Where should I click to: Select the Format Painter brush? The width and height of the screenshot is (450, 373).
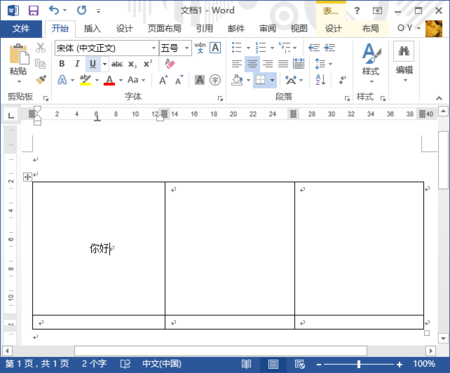pyautogui.click(x=41, y=80)
